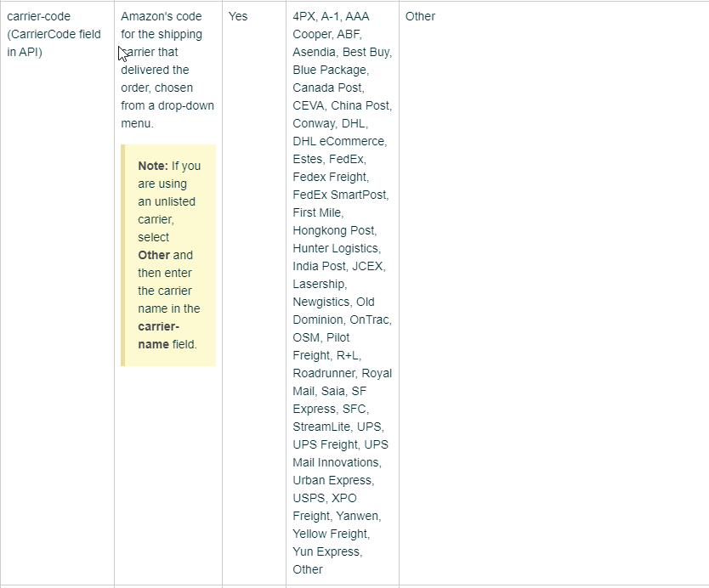The height and width of the screenshot is (588, 709).
Task: Select "Yellow Freight" carrier value
Action: pos(331,534)
